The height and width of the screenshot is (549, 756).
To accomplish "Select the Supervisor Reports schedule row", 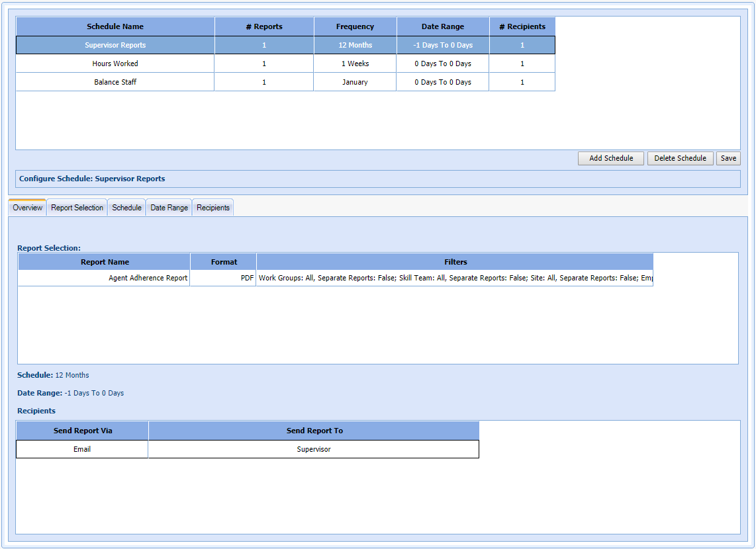I will pos(115,45).
